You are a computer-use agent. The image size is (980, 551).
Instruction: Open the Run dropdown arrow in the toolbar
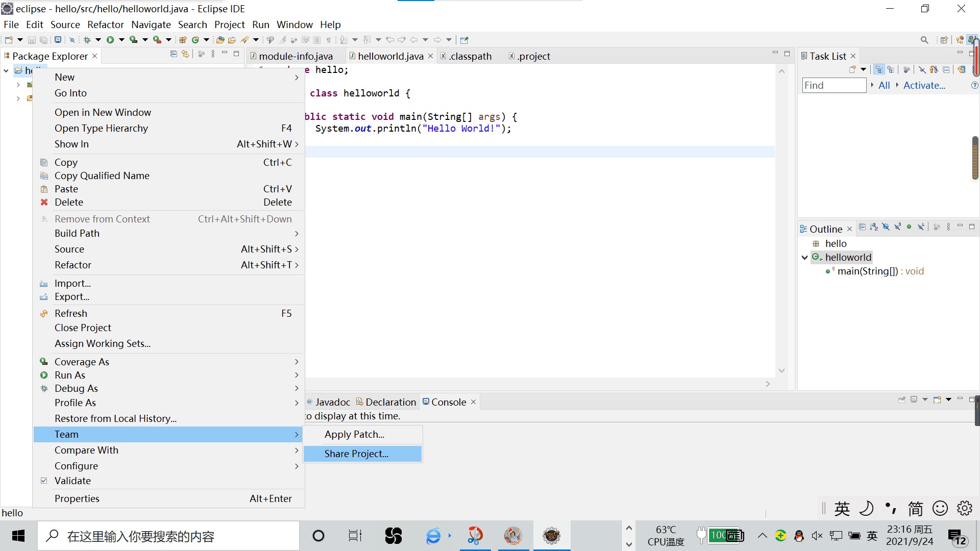tap(121, 40)
